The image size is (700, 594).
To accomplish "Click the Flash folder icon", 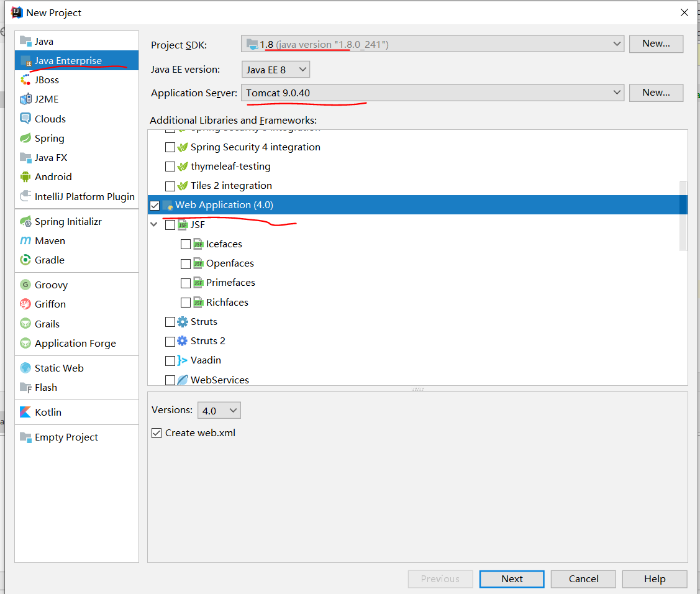I will point(25,387).
